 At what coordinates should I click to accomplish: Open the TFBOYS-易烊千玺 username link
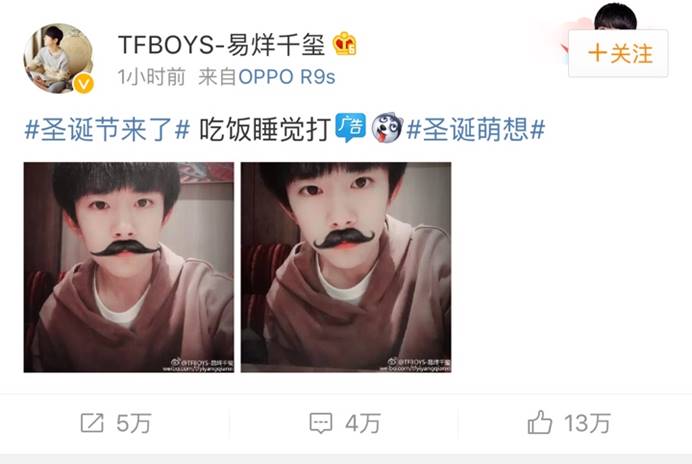pyautogui.click(x=221, y=45)
